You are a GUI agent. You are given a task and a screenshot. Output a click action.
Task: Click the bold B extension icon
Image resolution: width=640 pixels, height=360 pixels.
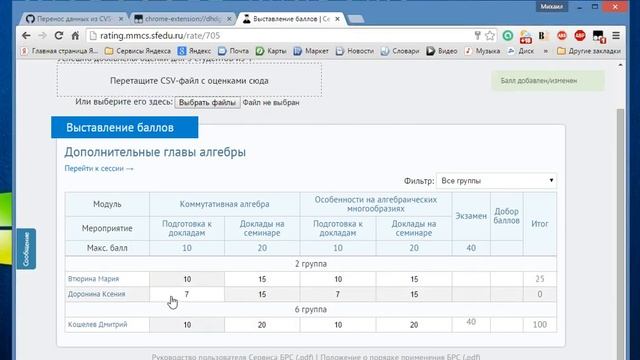tap(542, 36)
